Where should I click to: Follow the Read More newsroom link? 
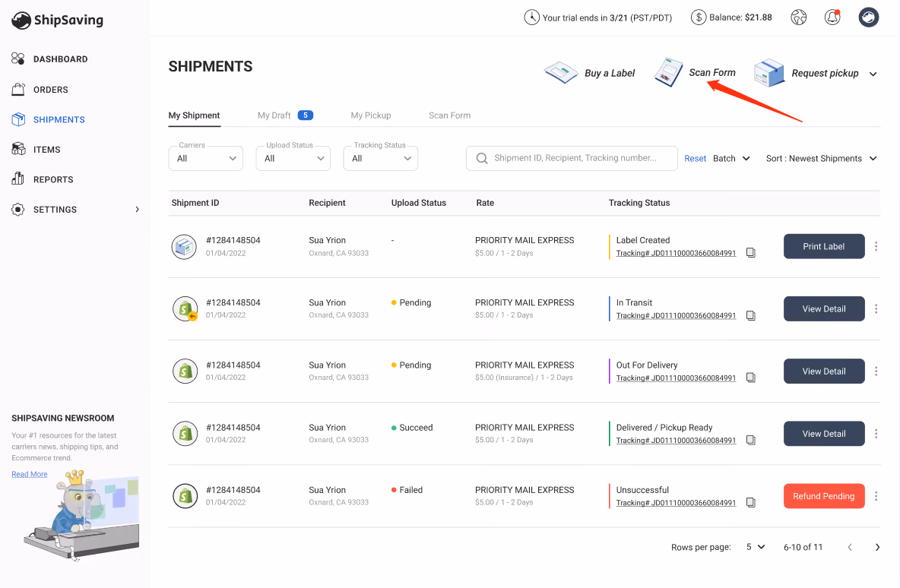coord(30,474)
